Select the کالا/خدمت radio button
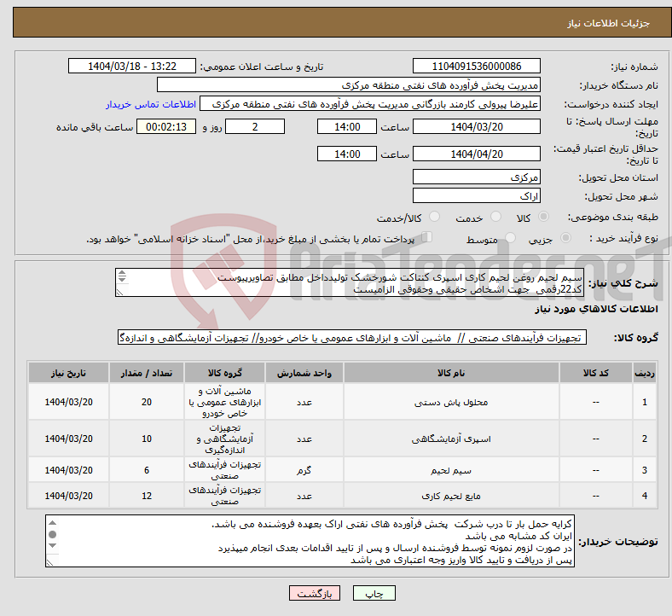The height and width of the screenshot is (616, 672). [435, 217]
